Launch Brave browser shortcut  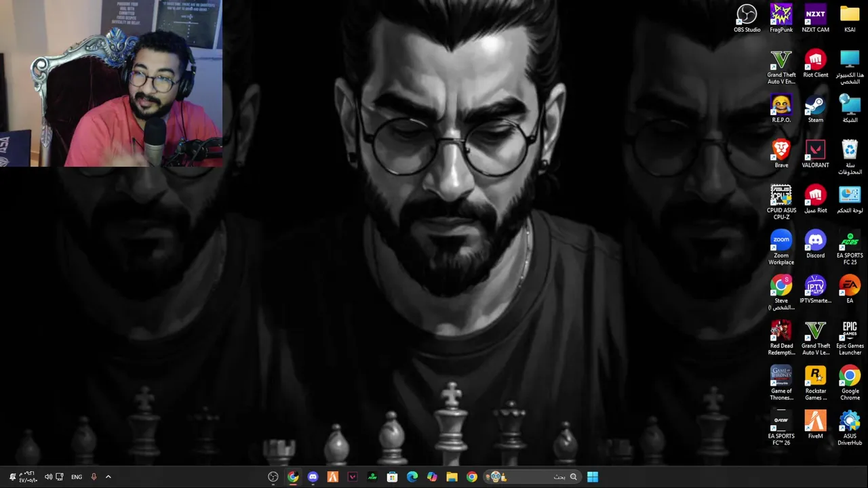pyautogui.click(x=781, y=154)
